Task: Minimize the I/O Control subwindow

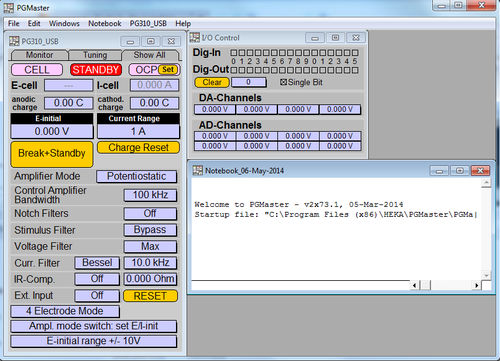Action: pos(315,38)
